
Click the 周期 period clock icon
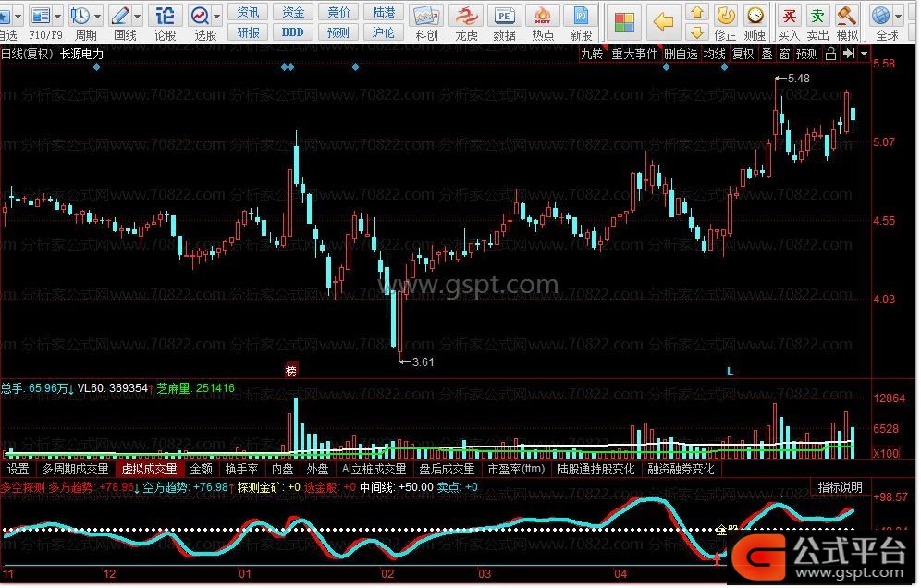pyautogui.click(x=80, y=16)
